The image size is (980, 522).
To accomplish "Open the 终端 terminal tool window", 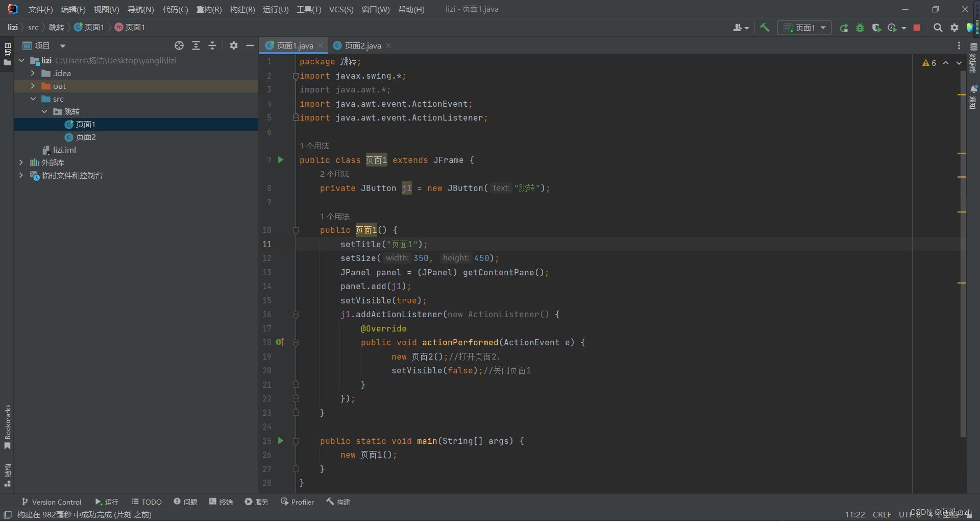I will coord(221,502).
